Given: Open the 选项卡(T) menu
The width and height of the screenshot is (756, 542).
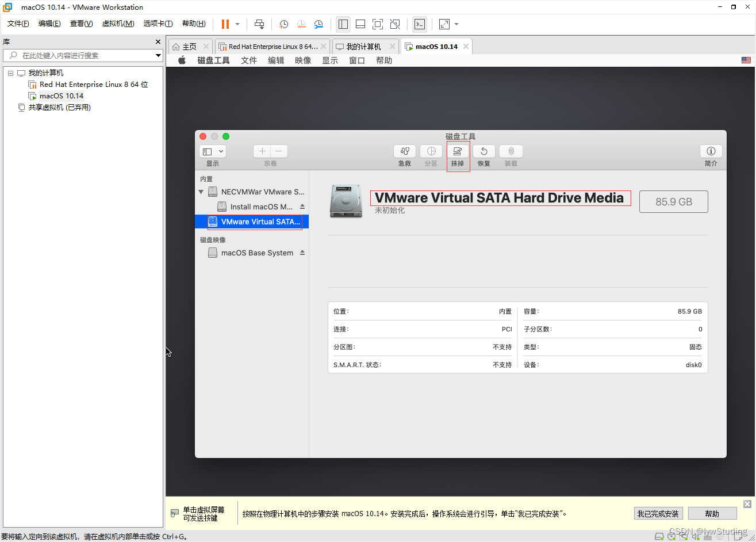Looking at the screenshot, I should pos(158,24).
